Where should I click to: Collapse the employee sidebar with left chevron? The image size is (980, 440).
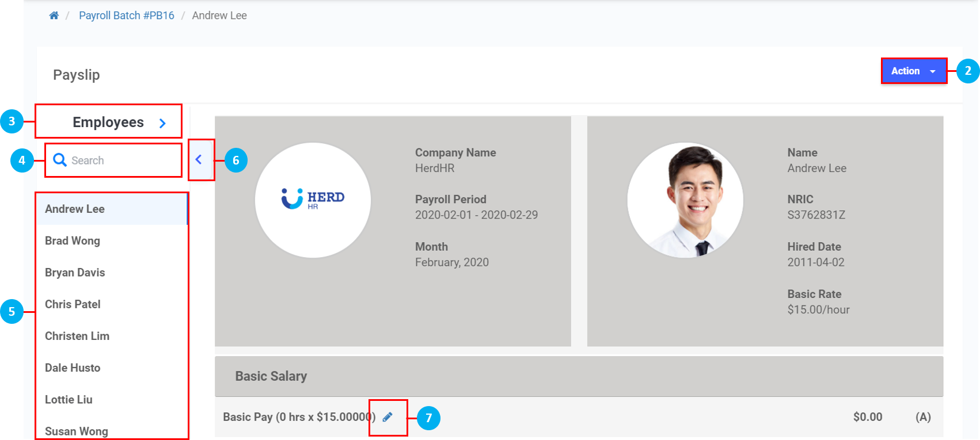[x=199, y=160]
